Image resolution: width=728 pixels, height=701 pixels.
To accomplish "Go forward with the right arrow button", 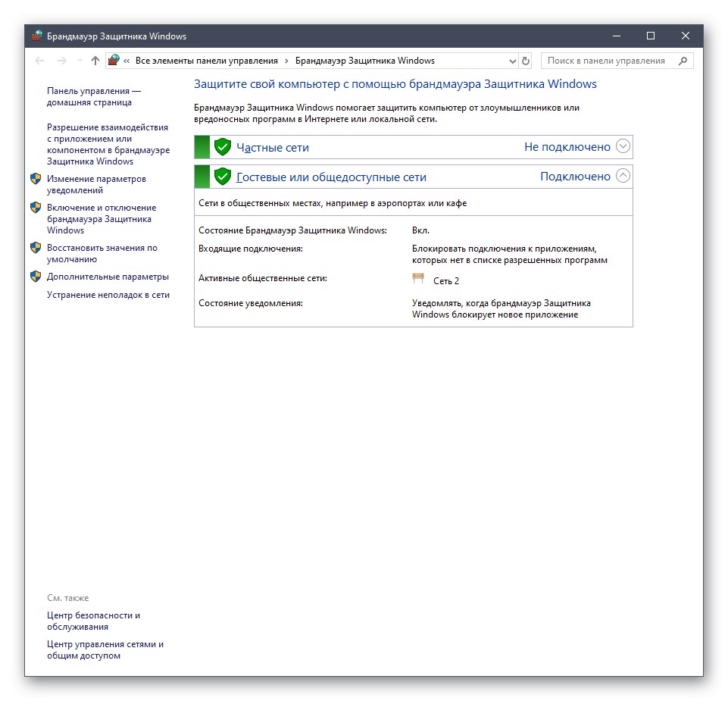I will (62, 61).
